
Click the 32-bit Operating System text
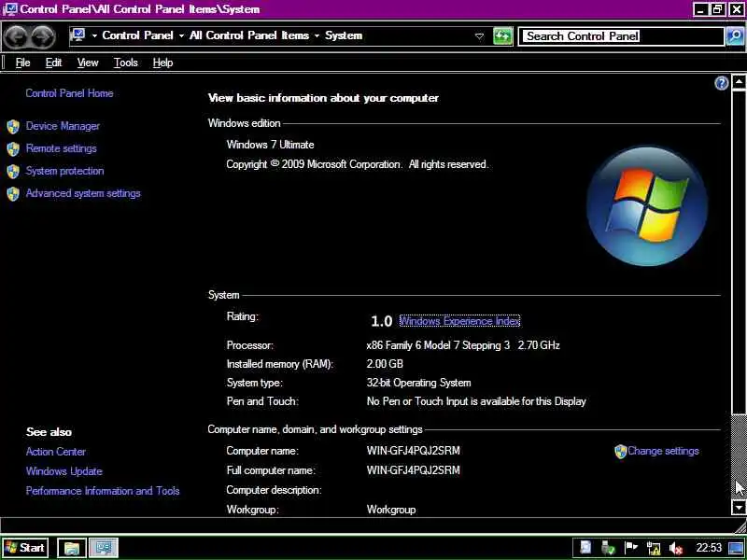click(x=418, y=383)
